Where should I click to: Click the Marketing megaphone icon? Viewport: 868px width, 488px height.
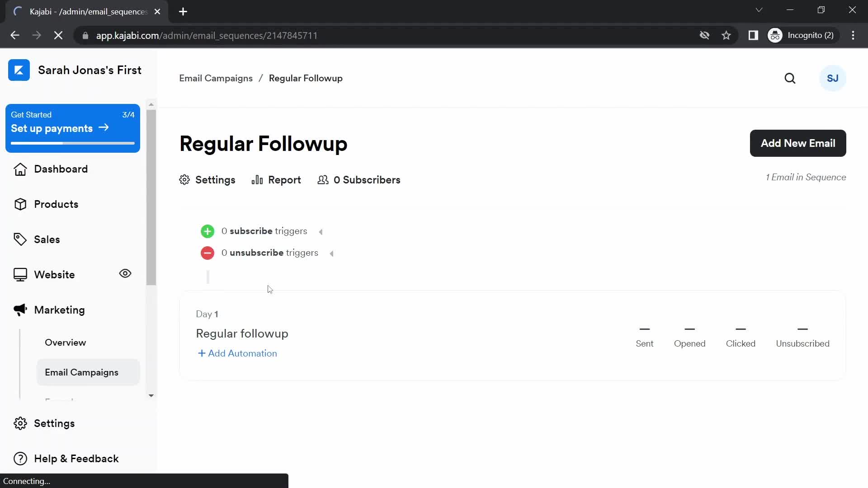click(20, 310)
